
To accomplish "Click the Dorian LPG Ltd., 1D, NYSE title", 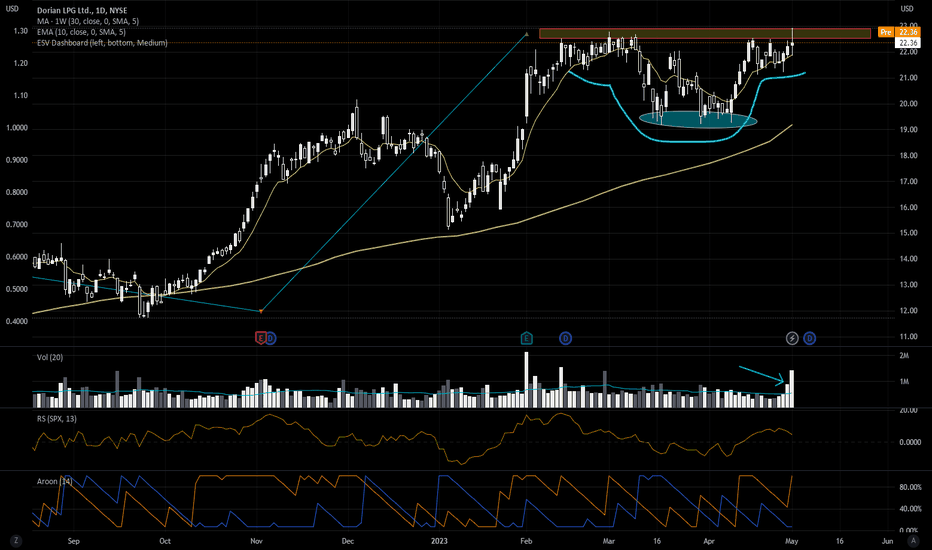I will [x=82, y=11].
